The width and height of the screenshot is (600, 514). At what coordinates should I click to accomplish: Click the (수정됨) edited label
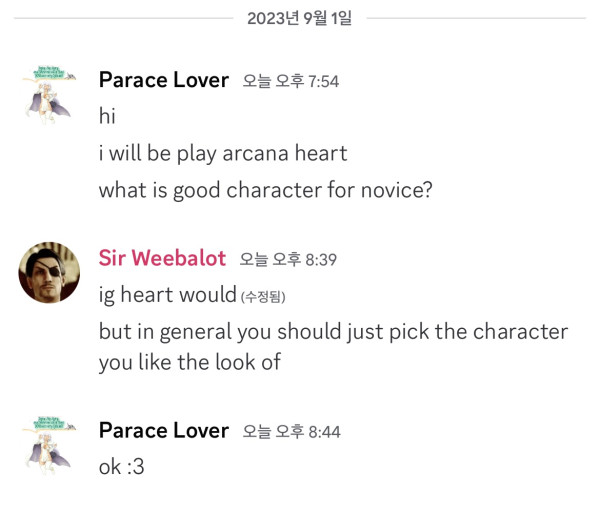click(270, 296)
